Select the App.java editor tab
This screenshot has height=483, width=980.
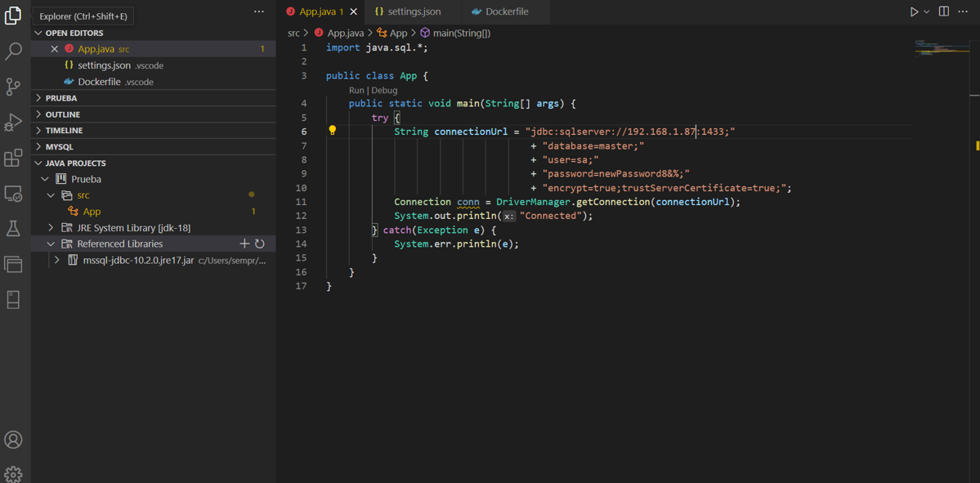pyautogui.click(x=320, y=12)
